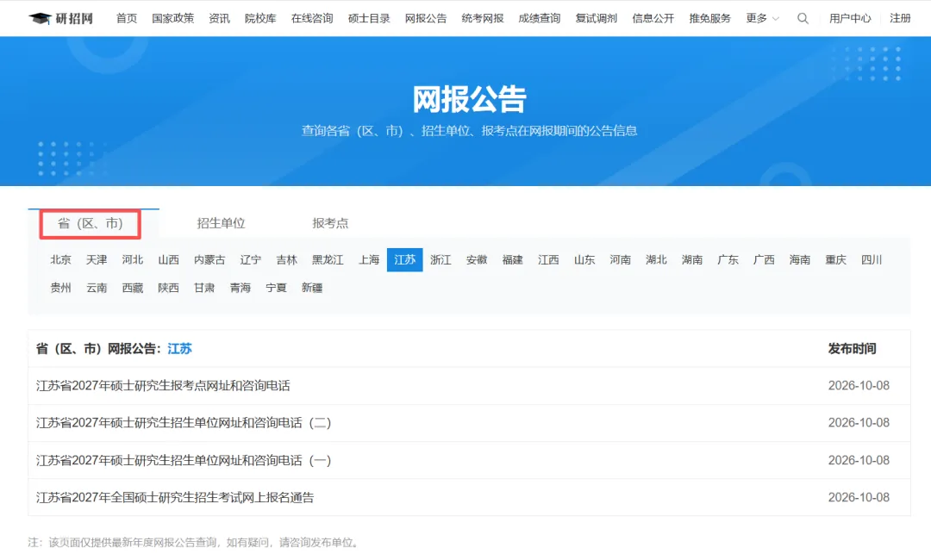Open 在线咨询 navigation item
Screen dimensions: 931x560
coord(312,18)
